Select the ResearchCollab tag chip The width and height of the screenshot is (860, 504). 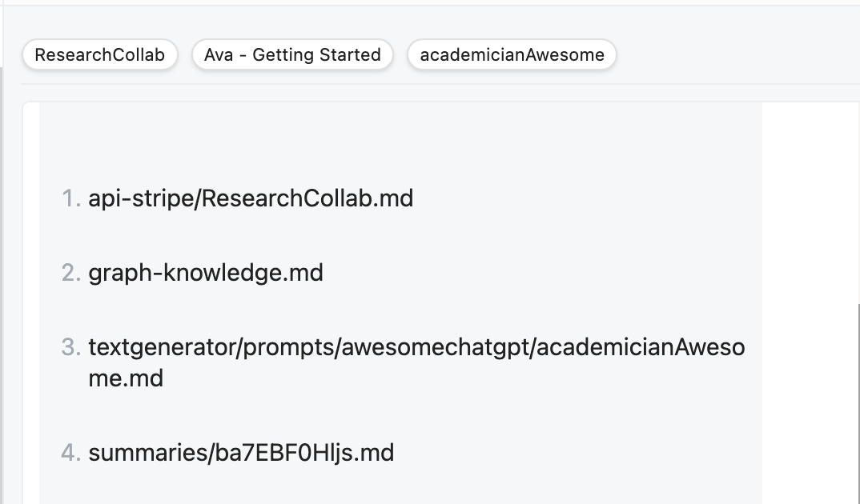click(99, 54)
